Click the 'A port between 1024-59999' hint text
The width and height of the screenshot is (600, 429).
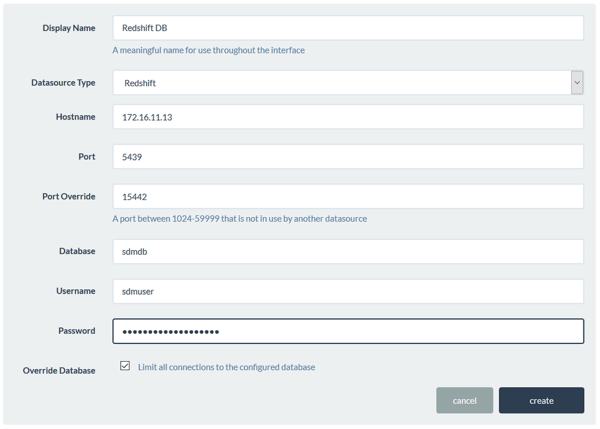click(x=240, y=219)
